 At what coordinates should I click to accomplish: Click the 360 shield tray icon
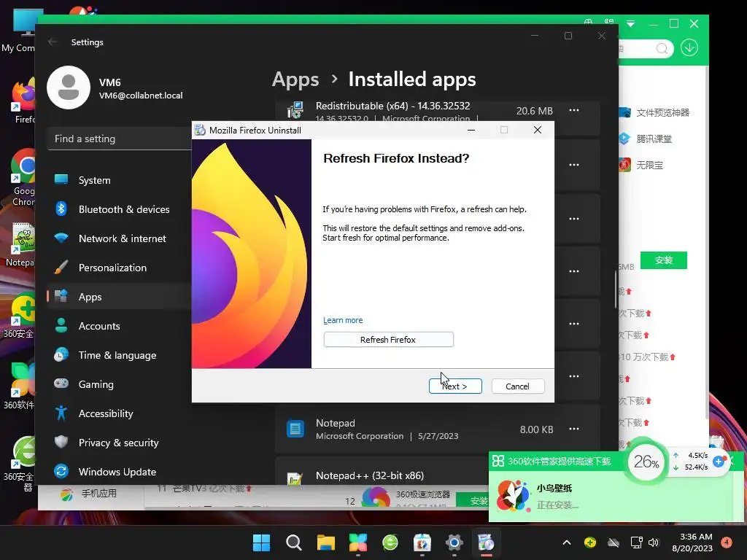tap(589, 542)
